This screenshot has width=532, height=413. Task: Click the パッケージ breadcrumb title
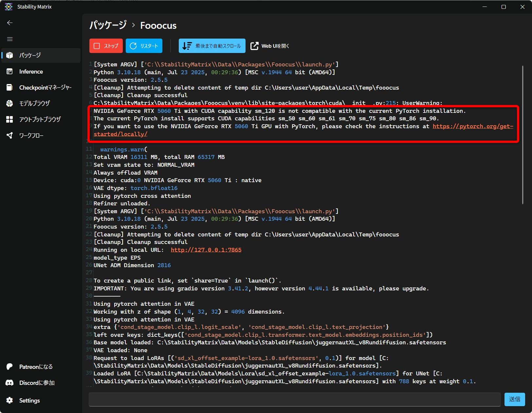pos(108,25)
